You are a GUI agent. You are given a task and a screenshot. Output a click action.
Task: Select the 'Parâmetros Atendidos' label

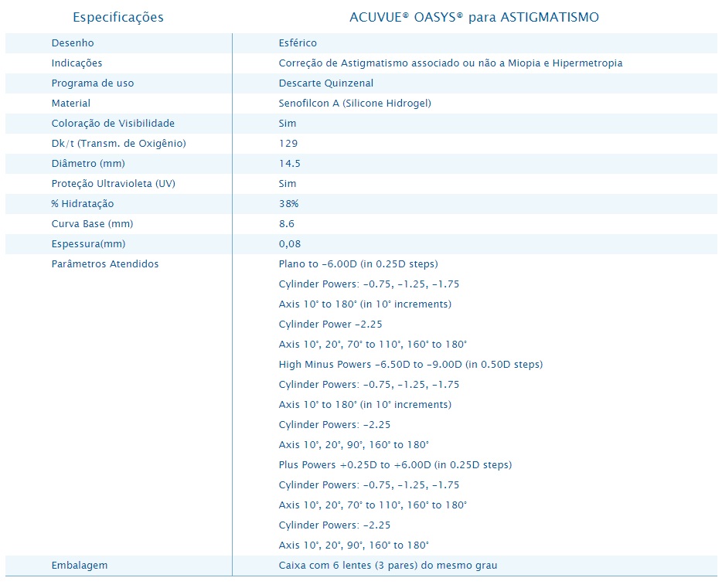click(x=105, y=264)
